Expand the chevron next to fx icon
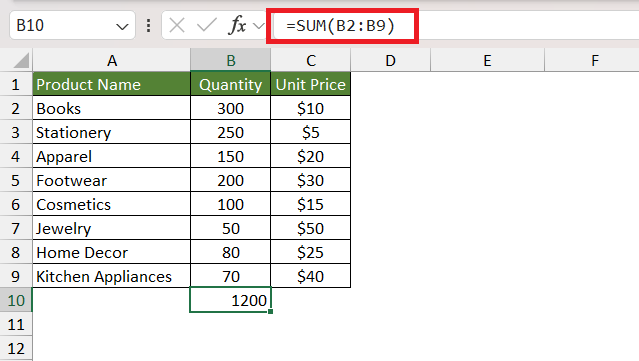The image size is (639, 361). [258, 26]
